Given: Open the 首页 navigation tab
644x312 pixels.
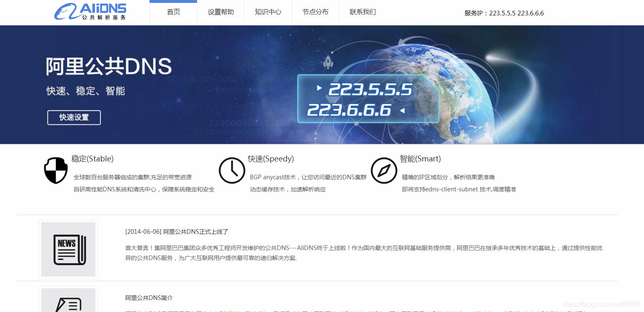Looking at the screenshot, I should pyautogui.click(x=173, y=12).
